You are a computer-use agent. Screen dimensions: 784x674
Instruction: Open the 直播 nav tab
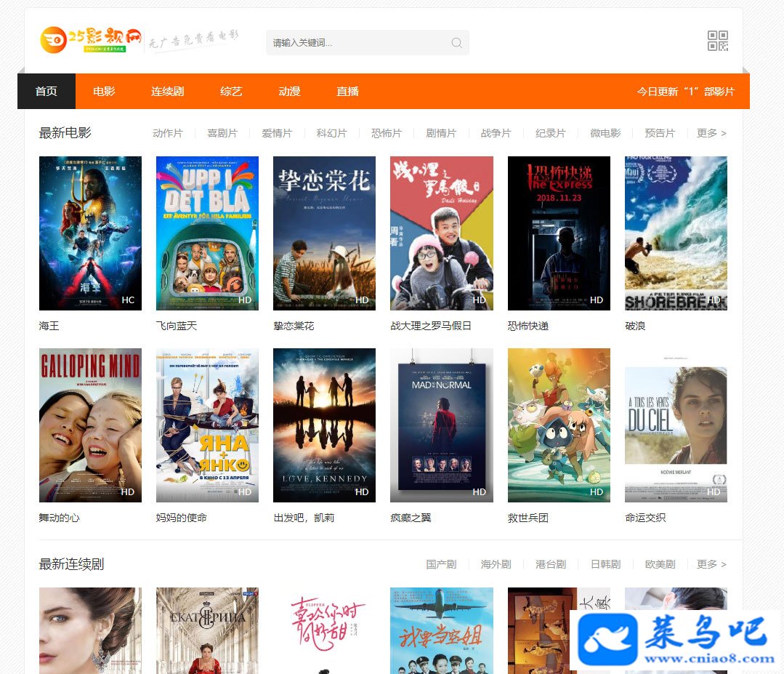347,91
